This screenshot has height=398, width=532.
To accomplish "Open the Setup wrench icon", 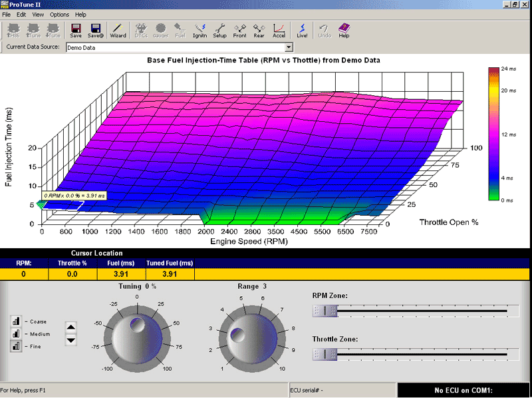I will pyautogui.click(x=219, y=31).
